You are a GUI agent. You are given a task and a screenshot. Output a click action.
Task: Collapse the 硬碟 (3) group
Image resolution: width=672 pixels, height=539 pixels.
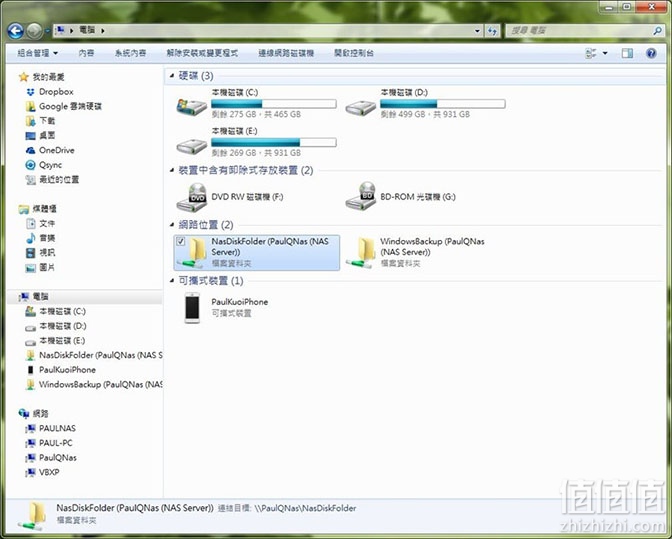[172, 76]
